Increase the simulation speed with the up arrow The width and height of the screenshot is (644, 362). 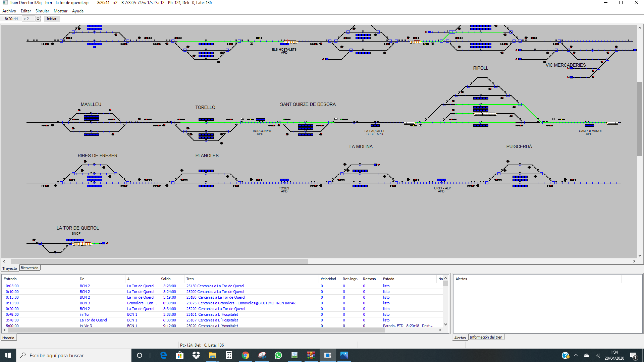click(x=38, y=17)
